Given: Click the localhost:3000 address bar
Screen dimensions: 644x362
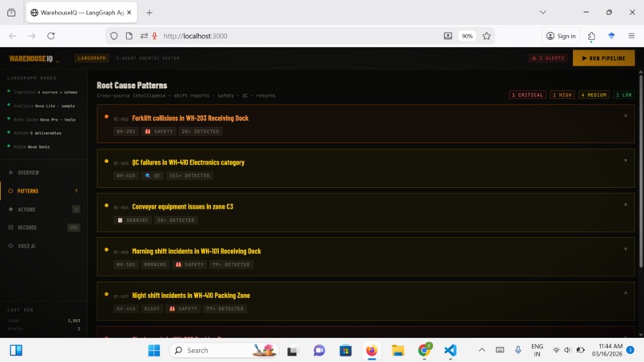Looking at the screenshot, I should (x=300, y=36).
